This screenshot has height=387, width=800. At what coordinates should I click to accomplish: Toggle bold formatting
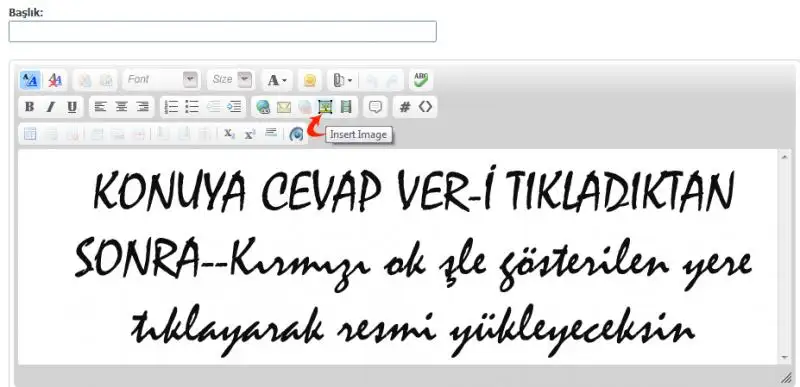pyautogui.click(x=30, y=107)
